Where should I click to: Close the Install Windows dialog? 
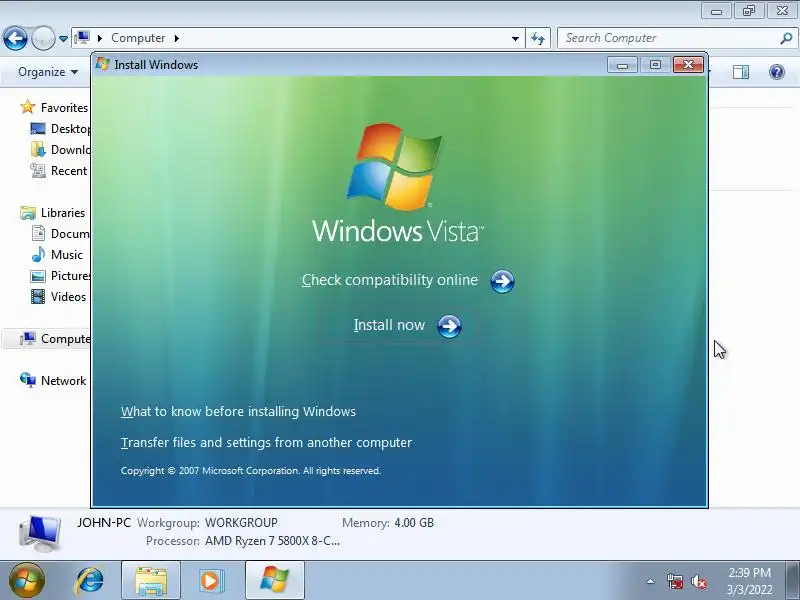[688, 65]
